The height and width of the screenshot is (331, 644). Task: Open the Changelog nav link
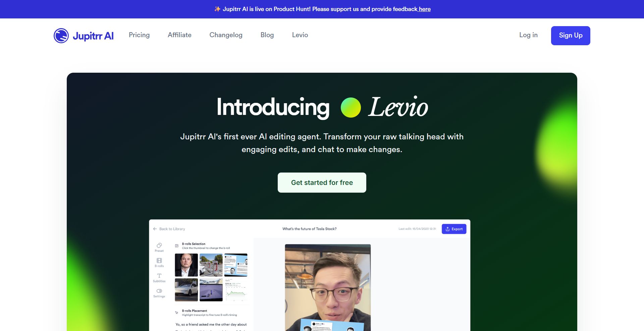[x=226, y=35]
